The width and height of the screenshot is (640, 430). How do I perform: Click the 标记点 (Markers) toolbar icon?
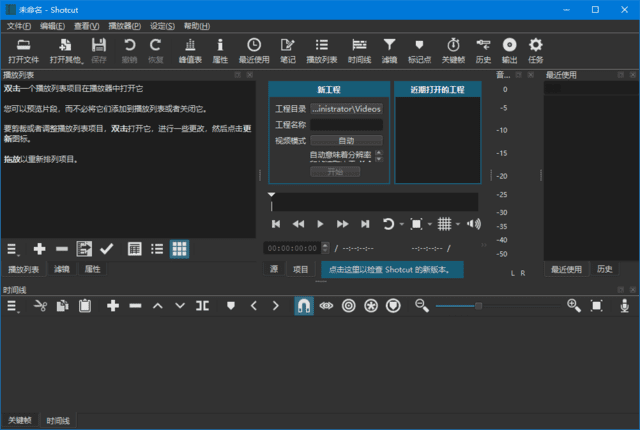(x=420, y=49)
